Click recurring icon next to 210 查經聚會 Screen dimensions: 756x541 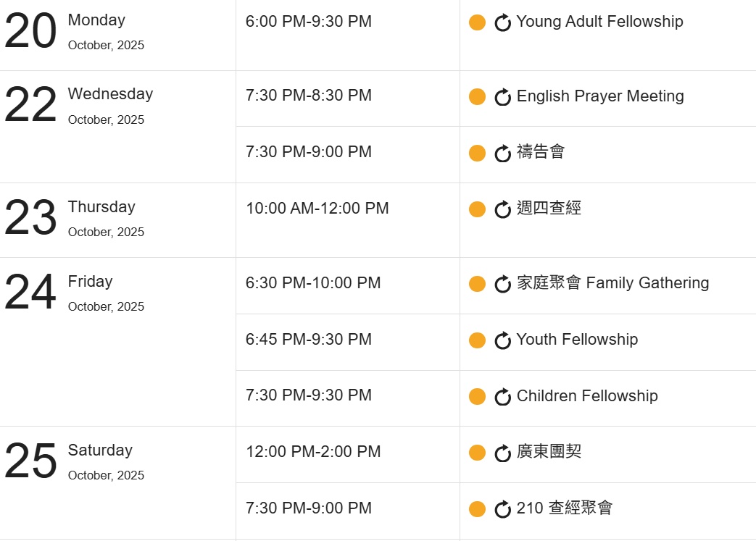[503, 510]
